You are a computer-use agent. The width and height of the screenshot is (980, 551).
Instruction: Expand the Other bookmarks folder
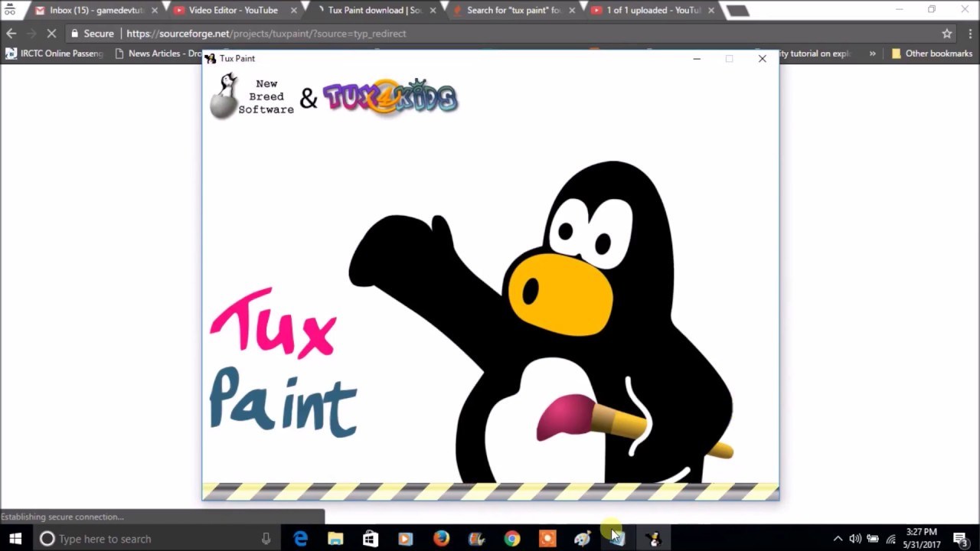point(932,54)
